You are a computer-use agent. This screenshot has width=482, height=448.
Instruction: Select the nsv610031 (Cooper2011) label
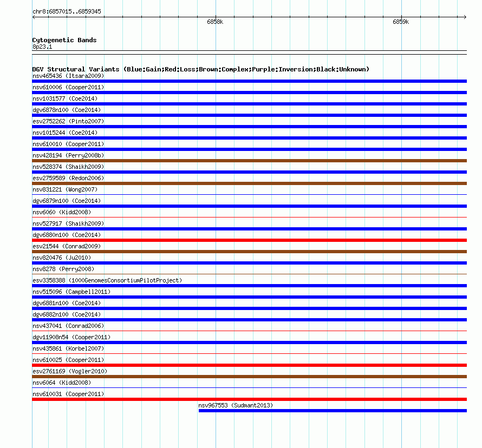68,394
